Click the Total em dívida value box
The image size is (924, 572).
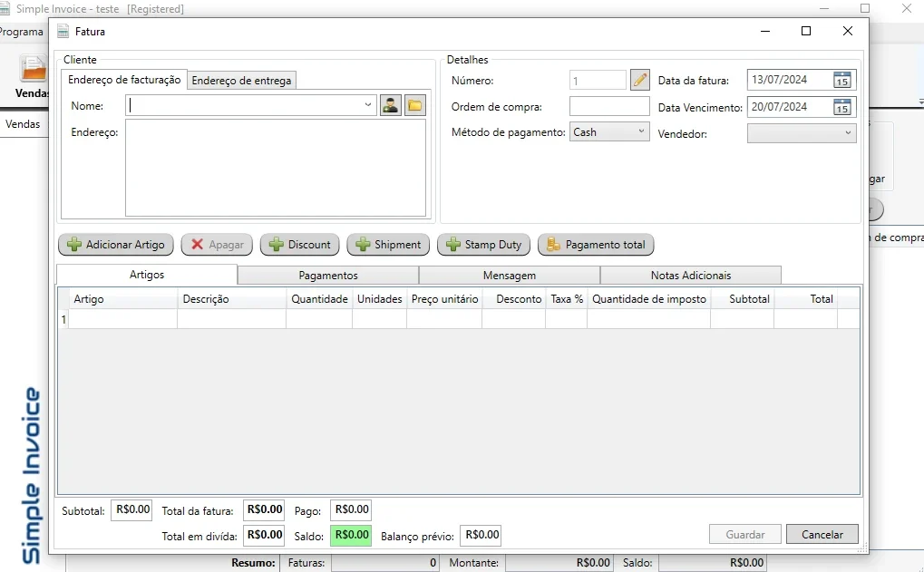264,535
